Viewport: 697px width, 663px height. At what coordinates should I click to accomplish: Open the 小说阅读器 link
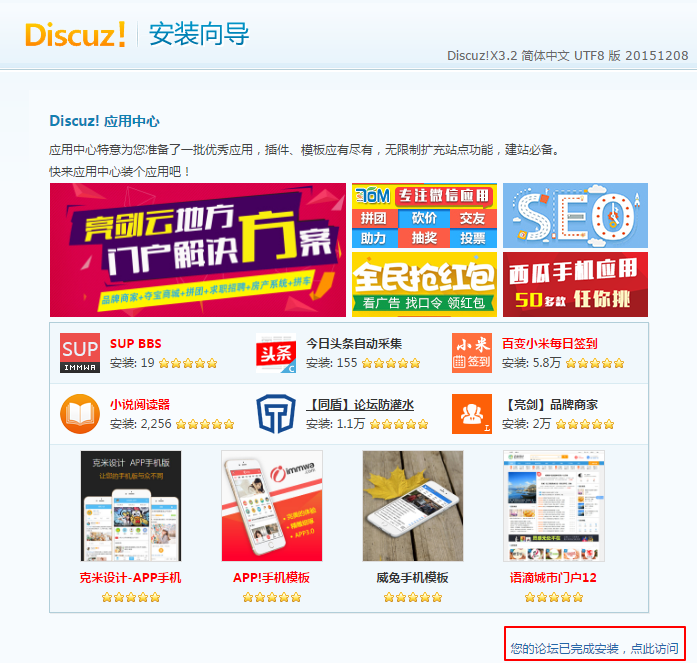point(140,404)
